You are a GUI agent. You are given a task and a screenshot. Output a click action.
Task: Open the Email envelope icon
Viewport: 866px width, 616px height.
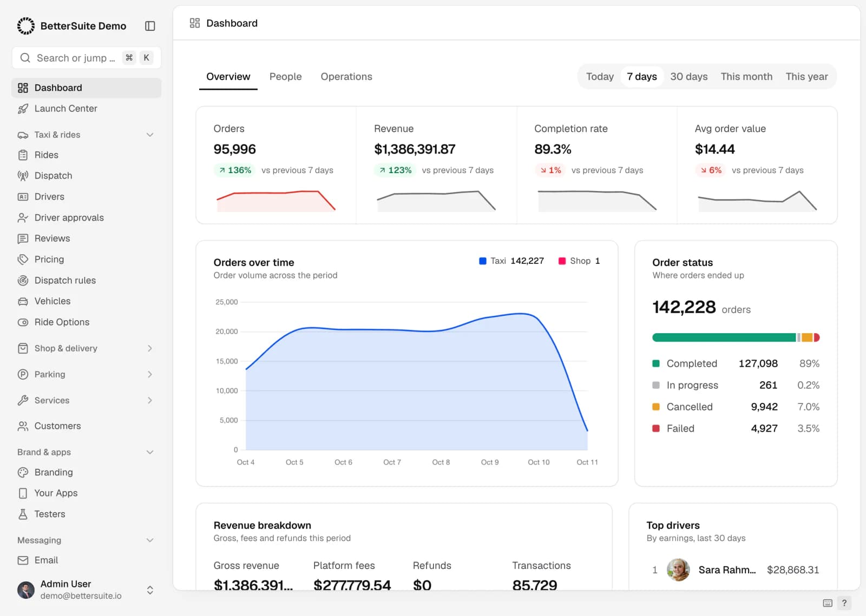[x=23, y=560]
